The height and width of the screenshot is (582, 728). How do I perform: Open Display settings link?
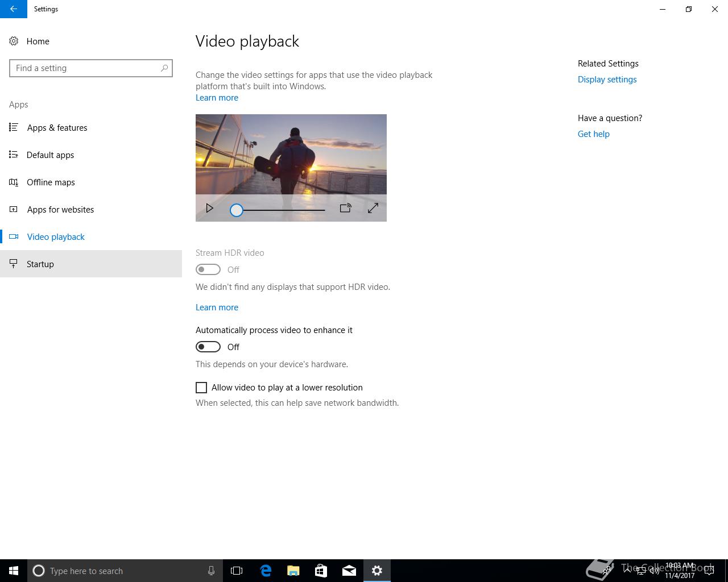pos(607,80)
